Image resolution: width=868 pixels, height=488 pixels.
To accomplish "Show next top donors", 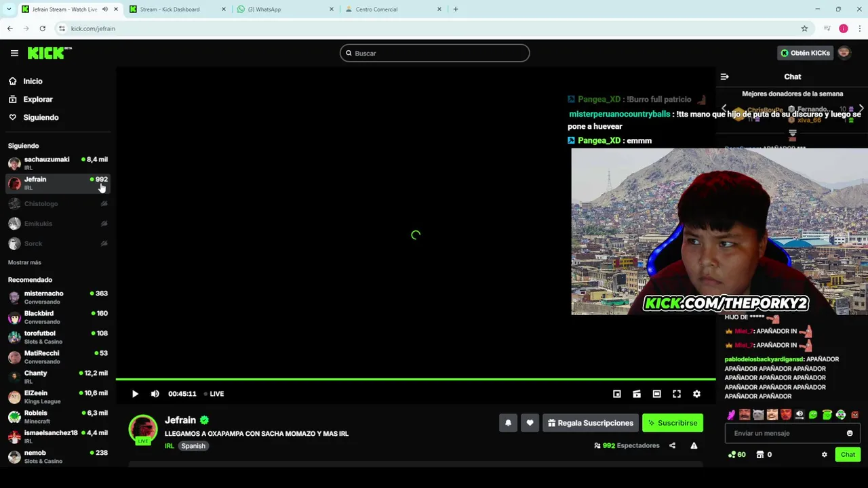I will click(861, 108).
